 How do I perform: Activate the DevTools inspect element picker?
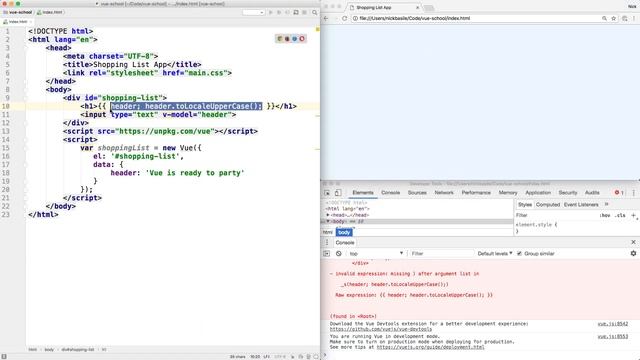(x=327, y=193)
